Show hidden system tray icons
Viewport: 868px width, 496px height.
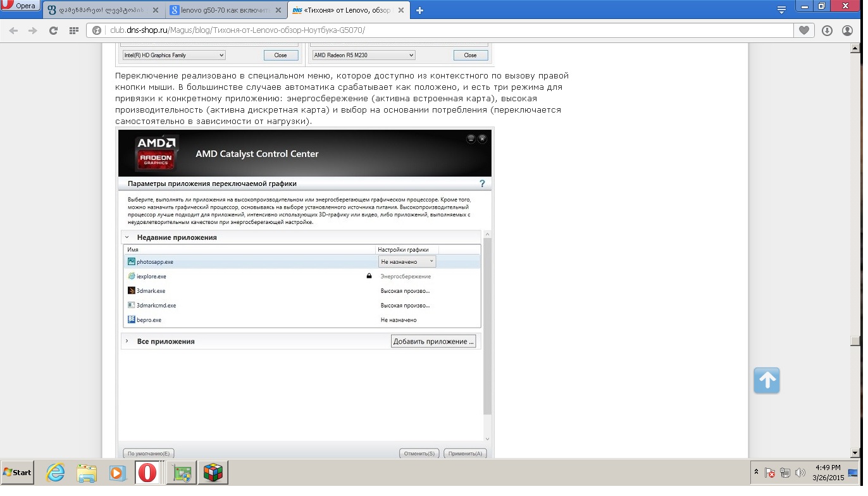pyautogui.click(x=756, y=472)
